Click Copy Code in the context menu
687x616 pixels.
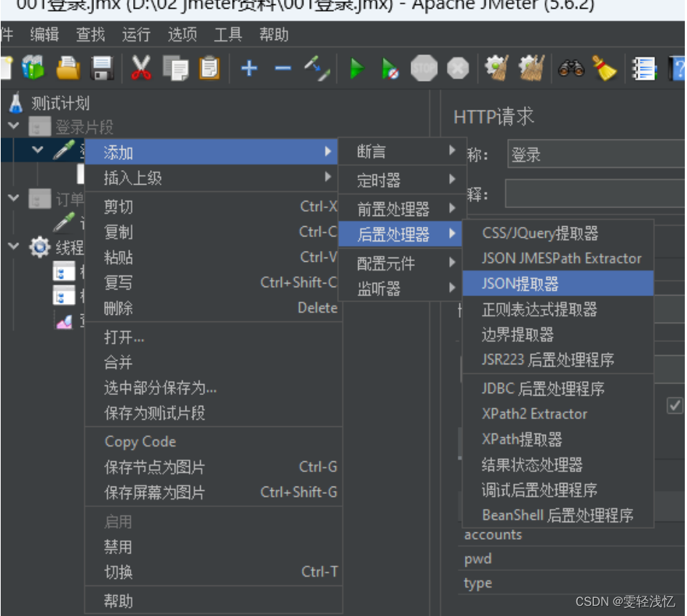(140, 441)
